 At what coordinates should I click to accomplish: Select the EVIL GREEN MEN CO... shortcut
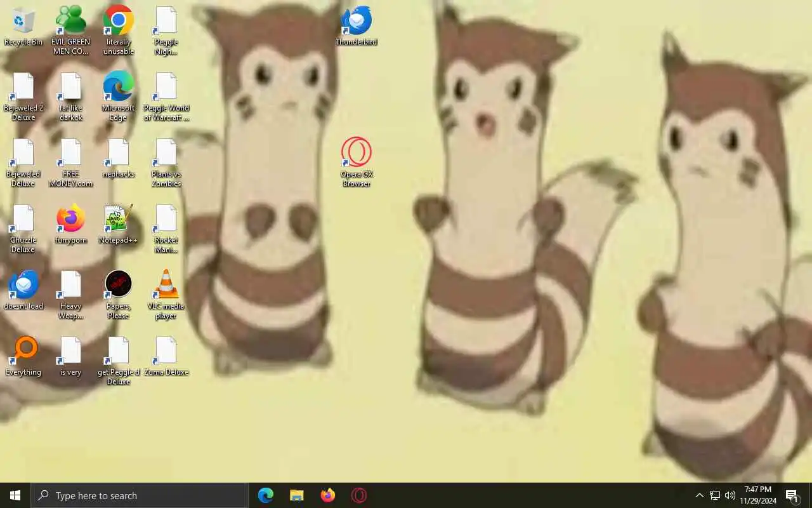[71, 30]
